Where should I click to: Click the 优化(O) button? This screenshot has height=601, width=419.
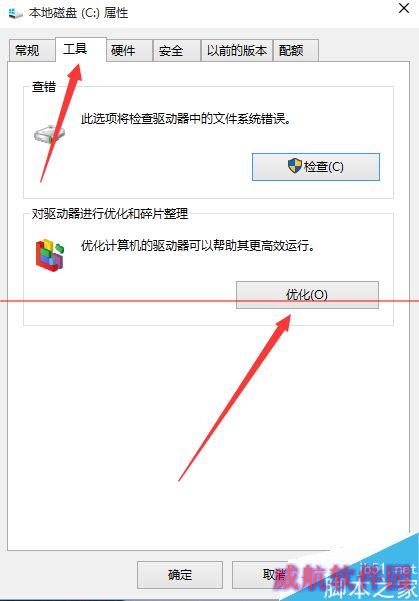click(x=307, y=295)
